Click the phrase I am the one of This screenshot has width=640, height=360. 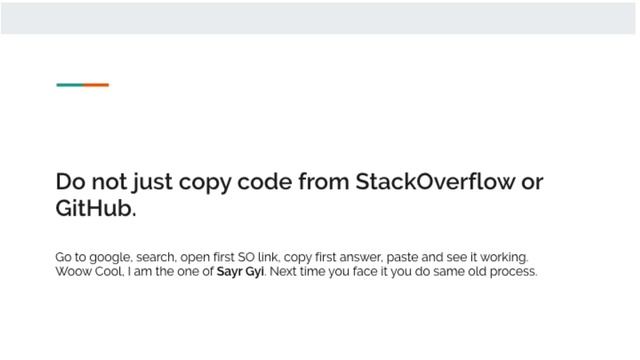[171, 271]
